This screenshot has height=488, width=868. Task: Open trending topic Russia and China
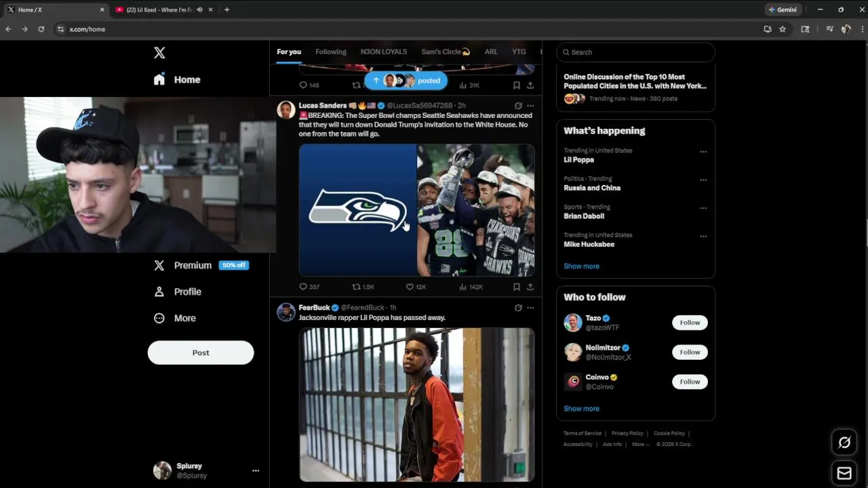click(x=592, y=188)
